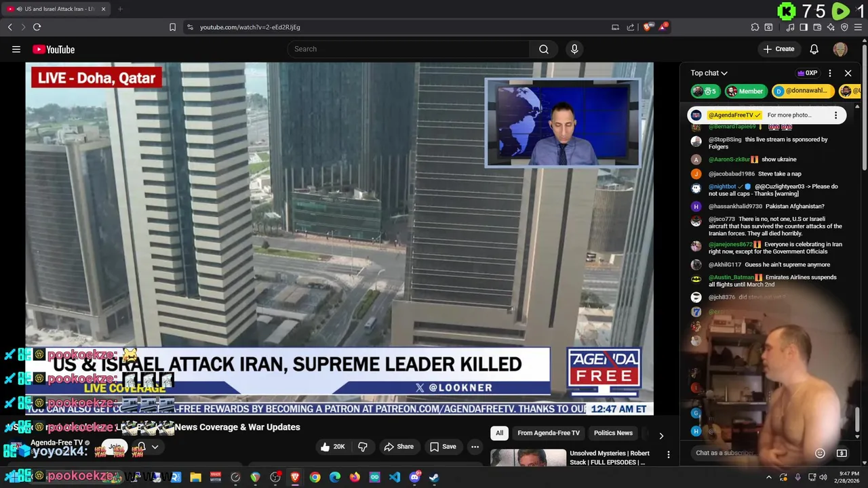Open Leo AI sparkle icon
The width and height of the screenshot is (868, 488).
[831, 27]
